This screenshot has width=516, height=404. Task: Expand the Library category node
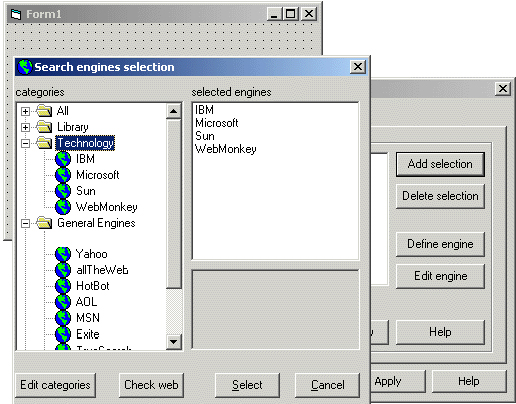[25, 127]
